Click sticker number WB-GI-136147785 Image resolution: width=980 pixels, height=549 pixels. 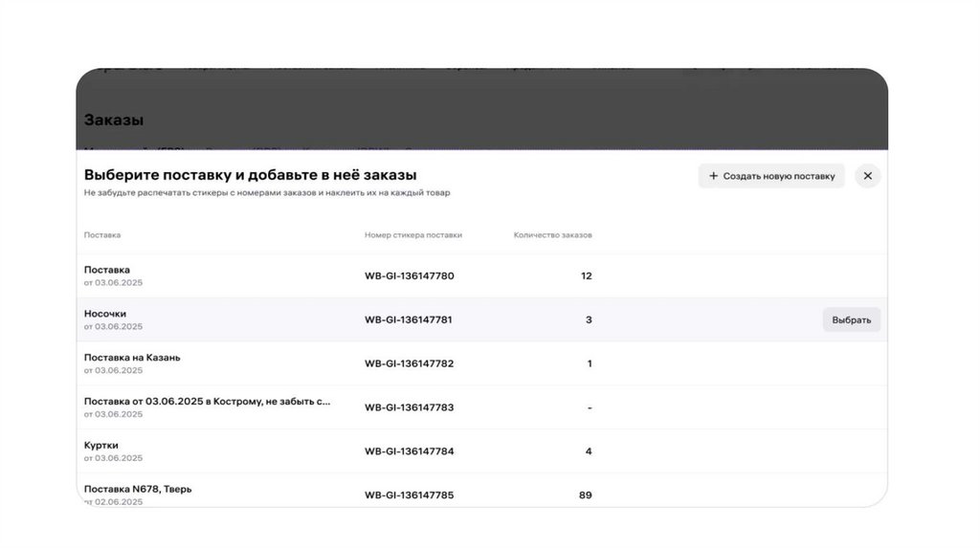(x=409, y=495)
